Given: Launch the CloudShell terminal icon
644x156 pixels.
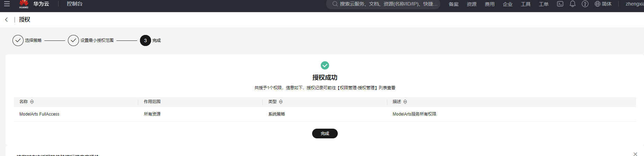Looking at the screenshot, I should [560, 4].
